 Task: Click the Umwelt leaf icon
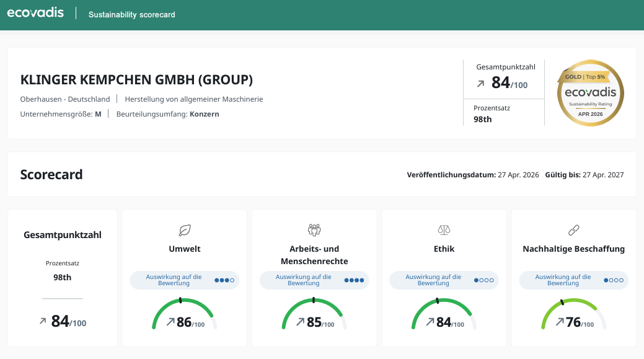click(185, 230)
